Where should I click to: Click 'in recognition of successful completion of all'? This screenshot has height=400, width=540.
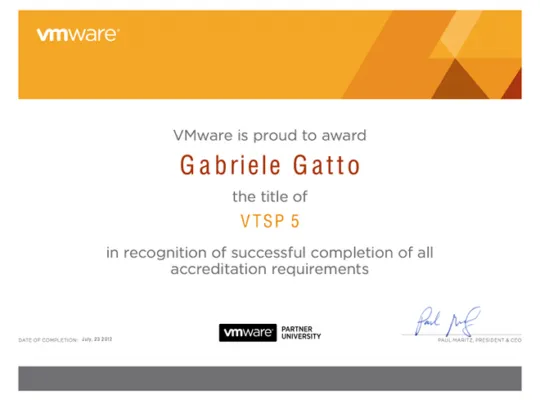(x=270, y=253)
